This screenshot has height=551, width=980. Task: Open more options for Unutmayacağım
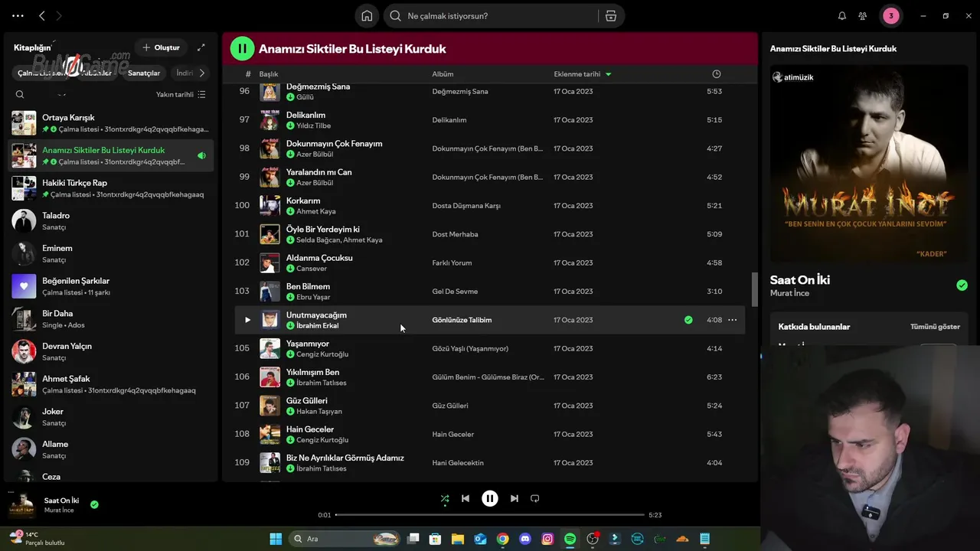tap(732, 320)
